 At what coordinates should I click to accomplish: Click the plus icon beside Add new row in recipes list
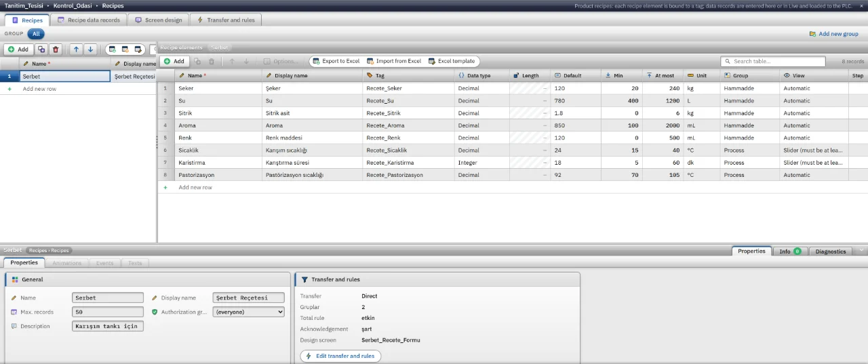point(9,89)
